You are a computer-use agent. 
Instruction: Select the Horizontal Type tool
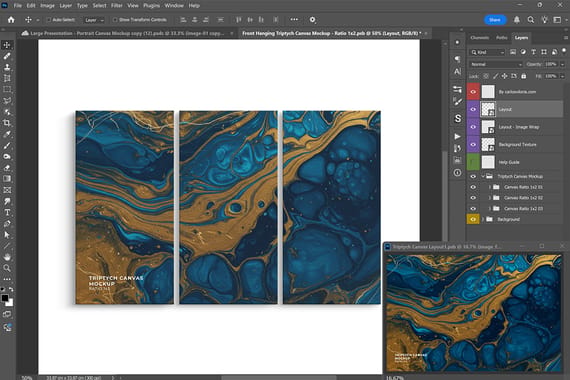(x=7, y=212)
